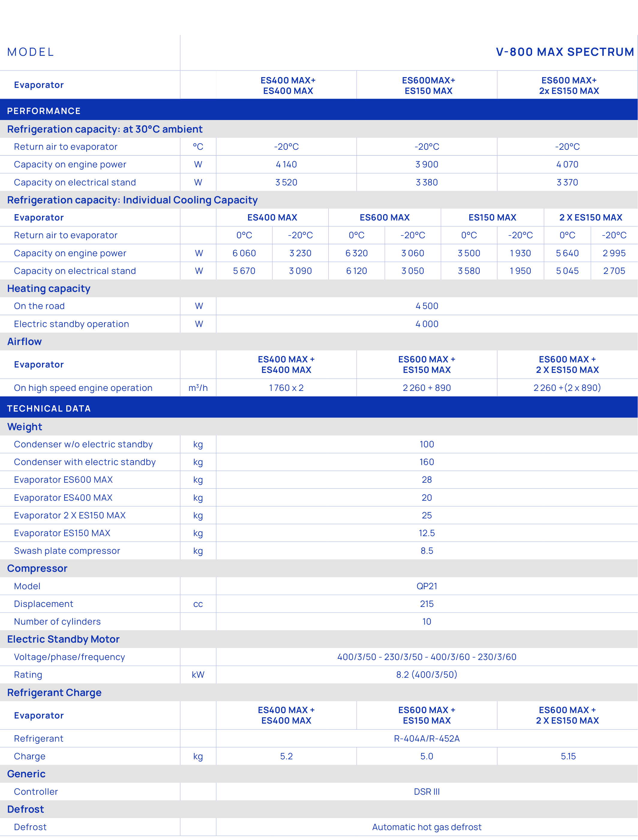
Task: Click the 4 070 engine power capacity value
Action: (x=568, y=164)
